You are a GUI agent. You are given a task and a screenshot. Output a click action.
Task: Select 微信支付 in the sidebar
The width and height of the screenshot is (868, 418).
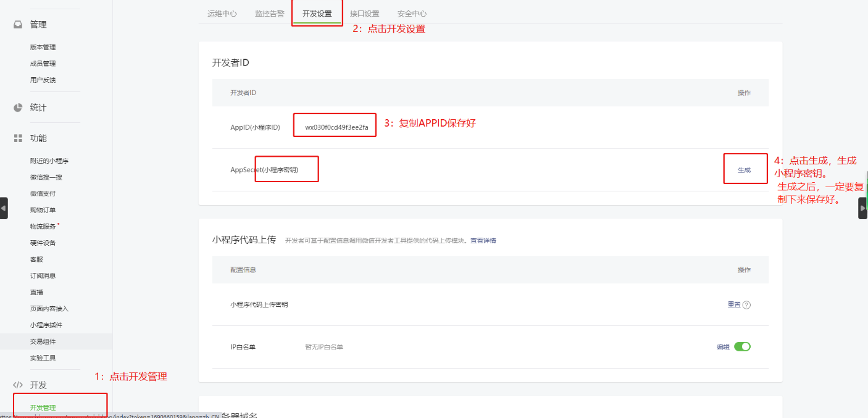coord(43,193)
